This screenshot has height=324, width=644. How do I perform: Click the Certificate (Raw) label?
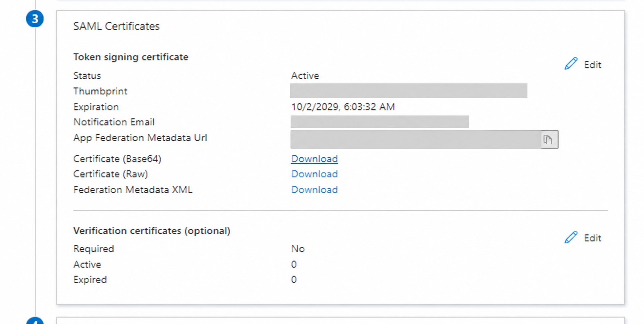coord(110,174)
